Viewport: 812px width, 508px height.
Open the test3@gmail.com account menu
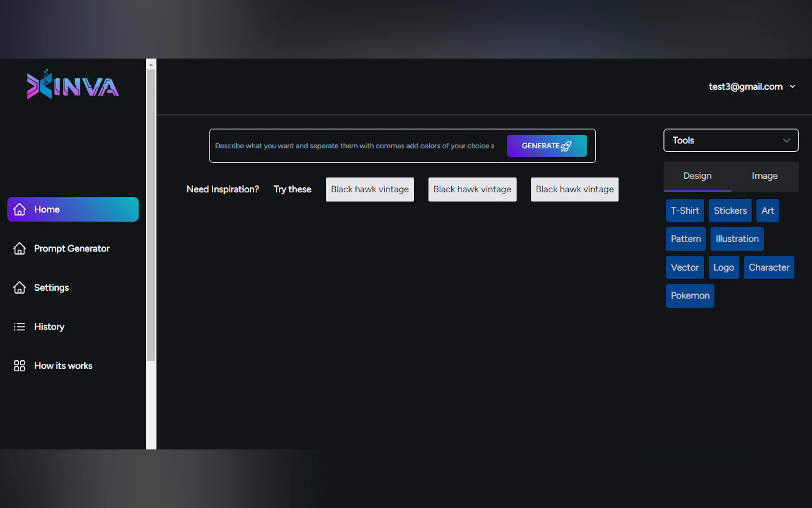tap(745, 87)
